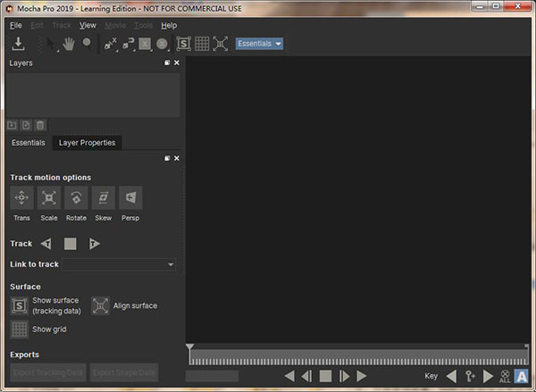The image size is (536, 392).
Task: Close the Essentials panel
Action: (x=176, y=158)
